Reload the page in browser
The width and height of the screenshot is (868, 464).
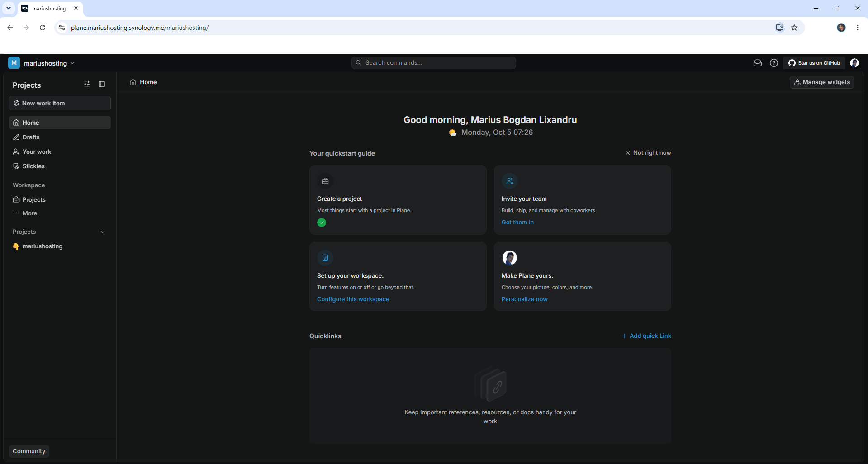[x=43, y=28]
